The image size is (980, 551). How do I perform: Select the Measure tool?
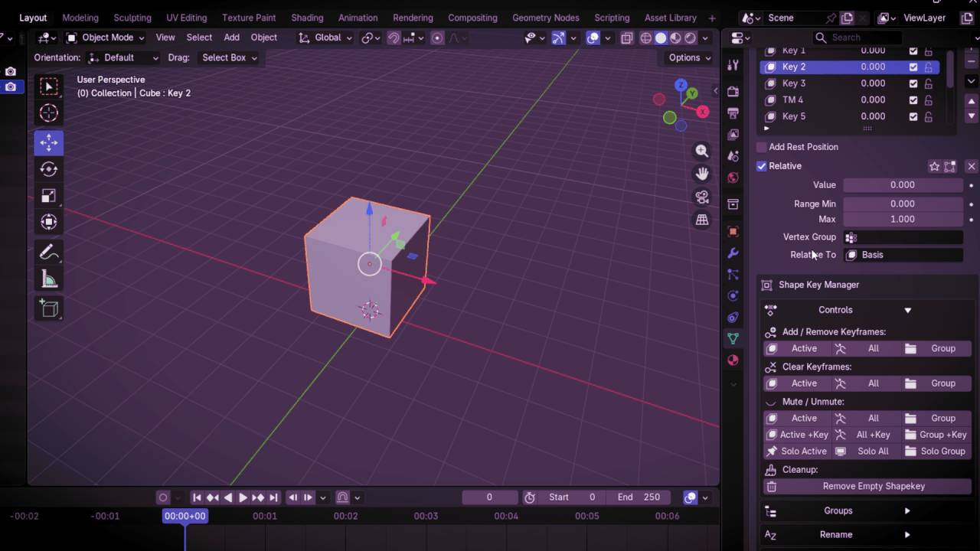[x=48, y=279]
